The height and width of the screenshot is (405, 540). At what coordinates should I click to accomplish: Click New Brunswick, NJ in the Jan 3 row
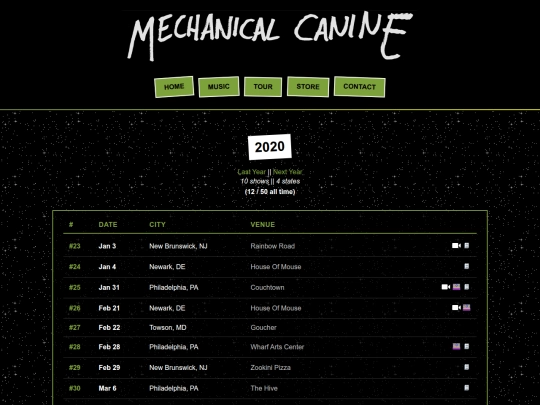(178, 246)
